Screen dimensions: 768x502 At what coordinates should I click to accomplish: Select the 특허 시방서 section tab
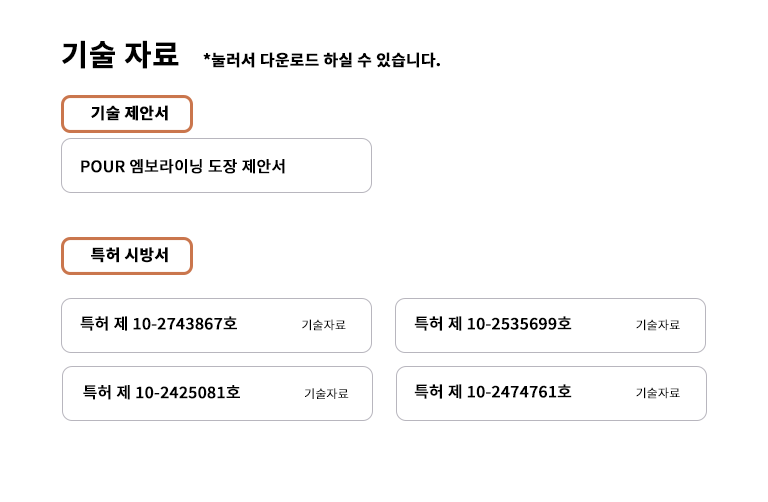[x=127, y=256]
